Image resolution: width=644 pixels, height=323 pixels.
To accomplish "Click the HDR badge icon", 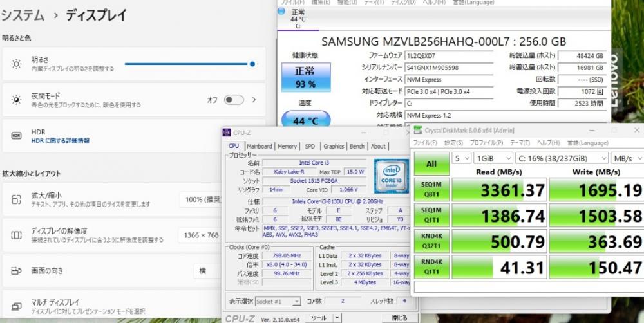I will point(17,136).
